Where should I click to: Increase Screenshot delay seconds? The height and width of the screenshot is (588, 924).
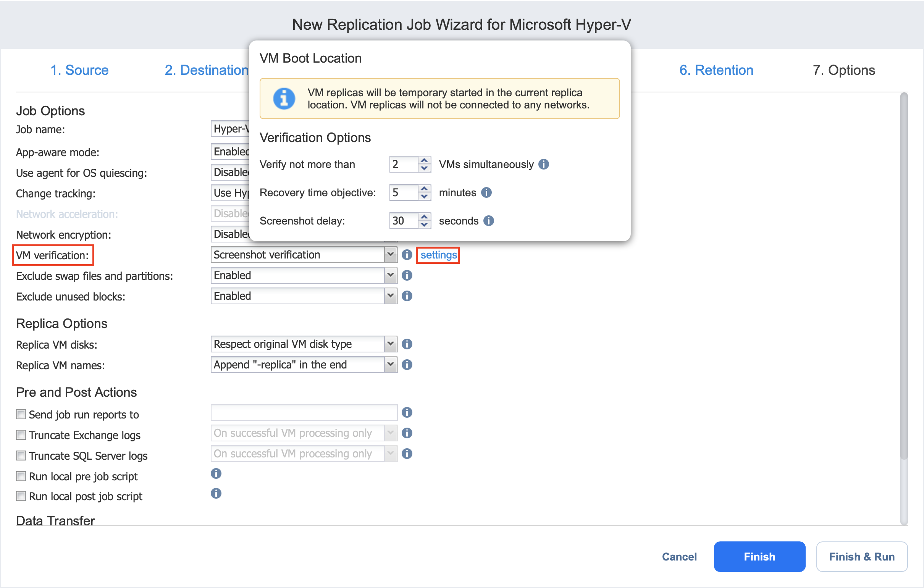coord(425,217)
